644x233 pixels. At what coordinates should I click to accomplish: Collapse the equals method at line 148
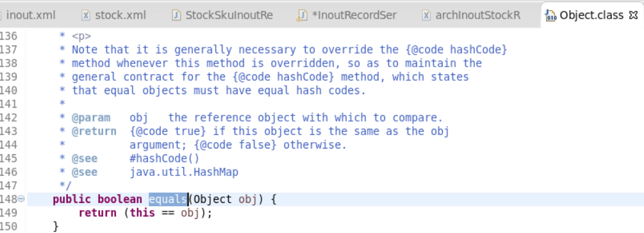(21, 199)
